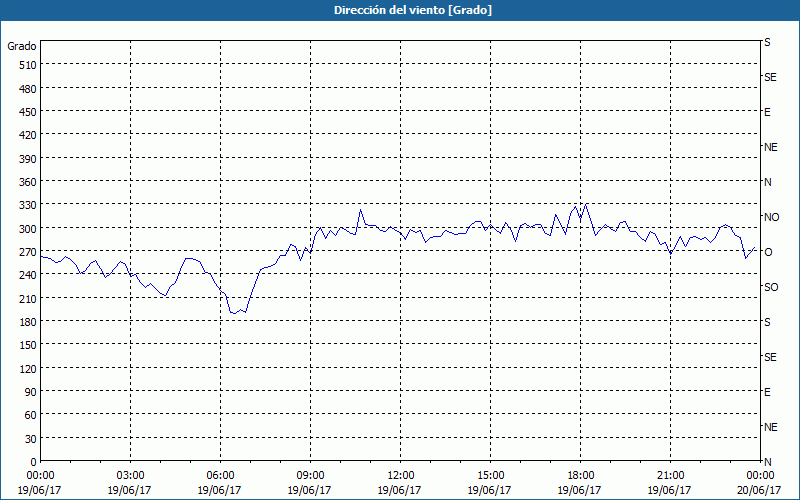Click the 00:00 label above 20/06/17
The width and height of the screenshot is (800, 500).
point(761,476)
